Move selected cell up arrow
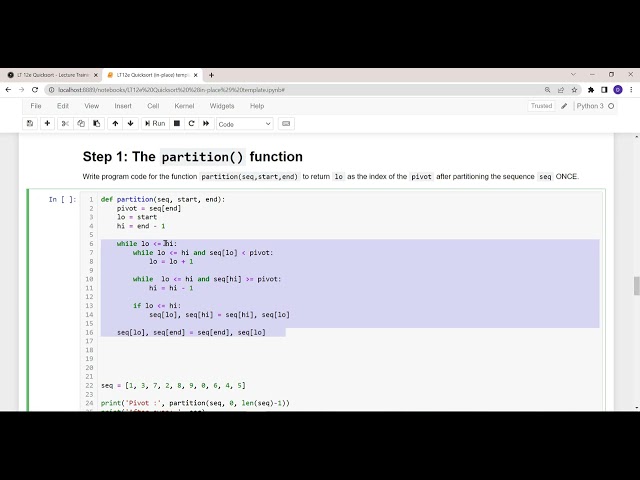Screen dimensions: 640x480 [115, 123]
